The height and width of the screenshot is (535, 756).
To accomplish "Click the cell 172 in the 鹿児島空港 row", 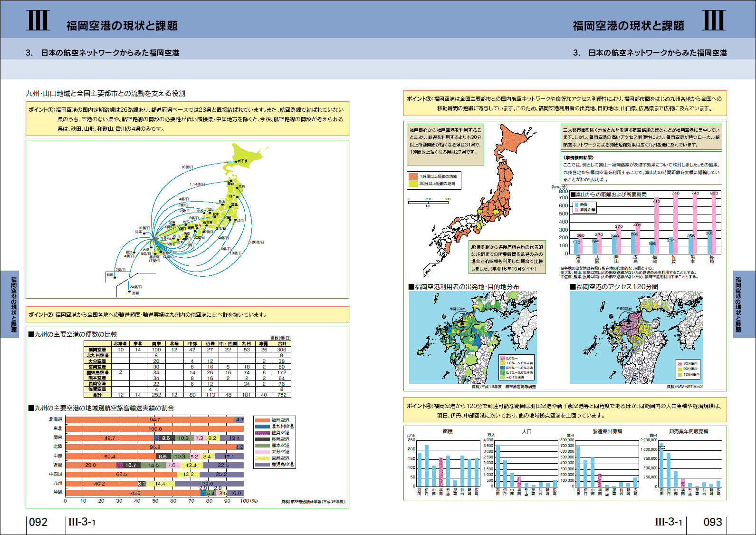I will point(282,372).
